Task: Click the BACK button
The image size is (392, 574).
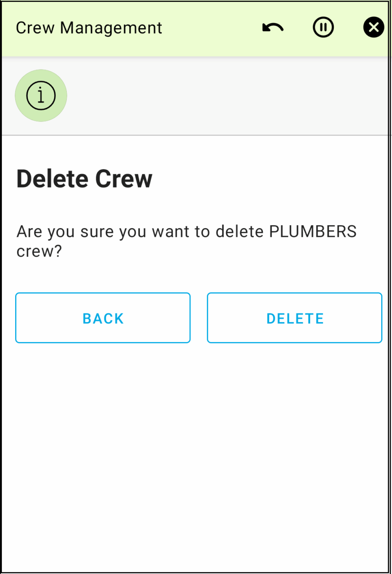Action: (103, 318)
